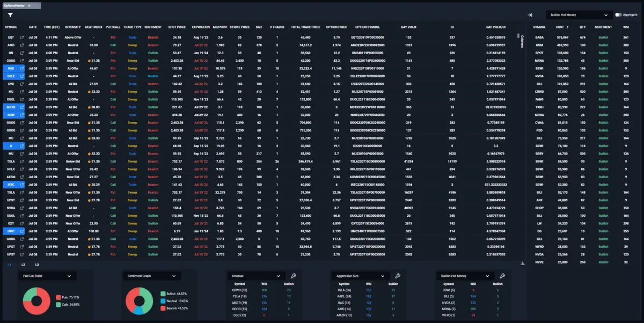
Task: Click the collapse panel arrow near Bullish Hot Money
Action: (529, 15)
